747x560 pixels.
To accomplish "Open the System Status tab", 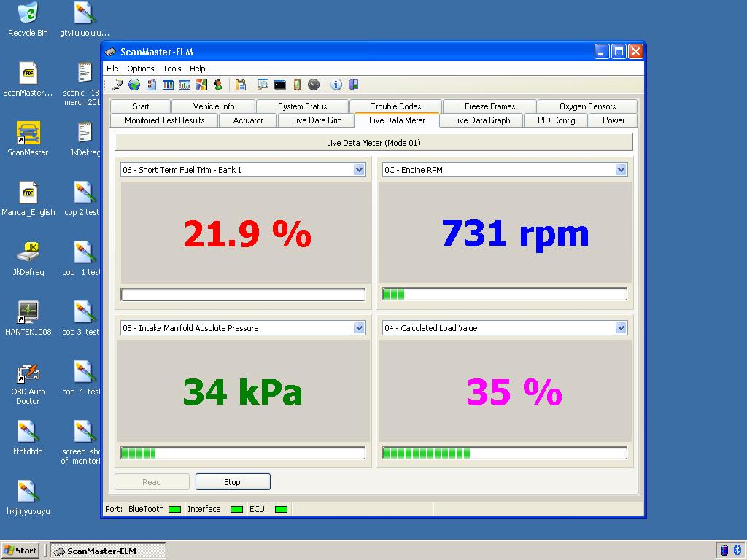I will tap(303, 106).
